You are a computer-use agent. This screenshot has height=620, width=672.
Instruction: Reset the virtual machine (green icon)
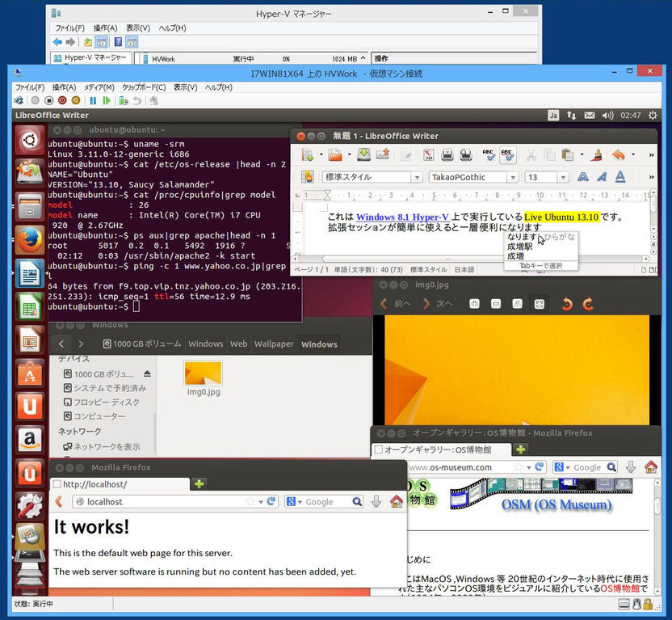click(x=107, y=101)
